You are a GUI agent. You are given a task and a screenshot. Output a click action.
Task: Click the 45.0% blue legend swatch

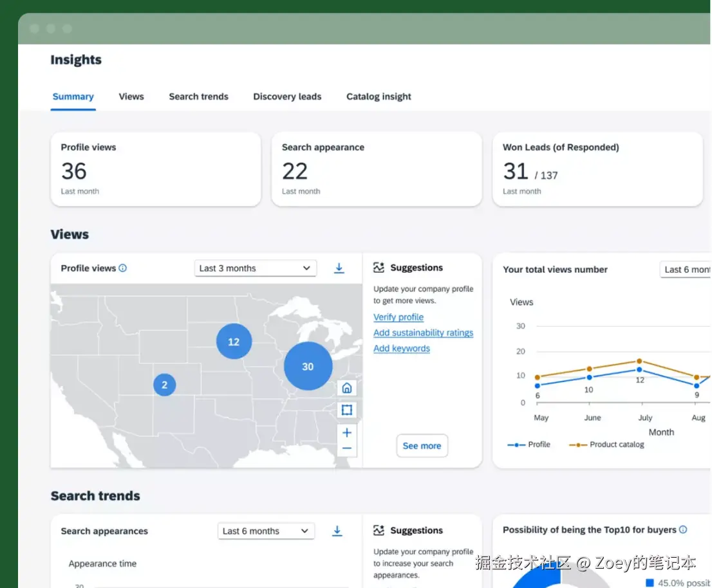click(650, 583)
